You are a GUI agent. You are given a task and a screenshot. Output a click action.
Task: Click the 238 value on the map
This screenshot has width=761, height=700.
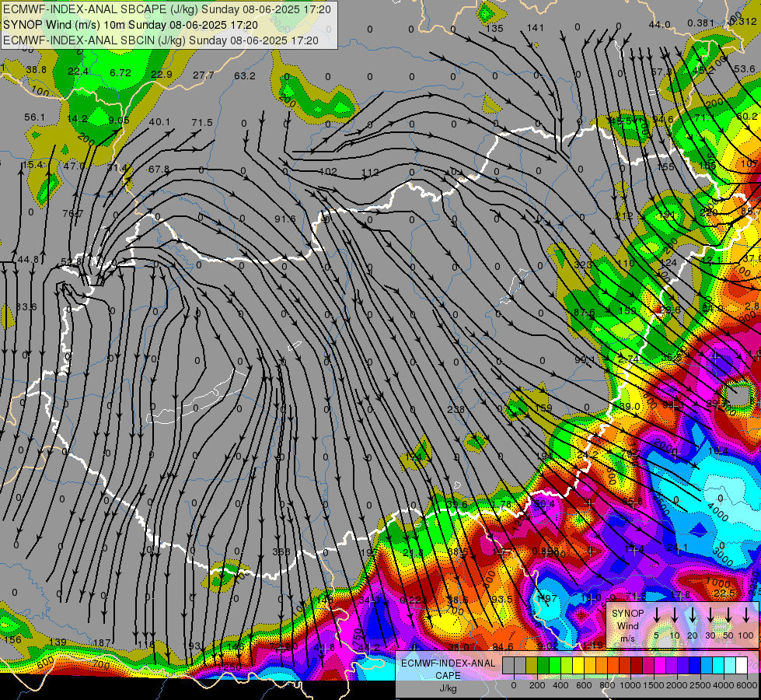(456, 410)
